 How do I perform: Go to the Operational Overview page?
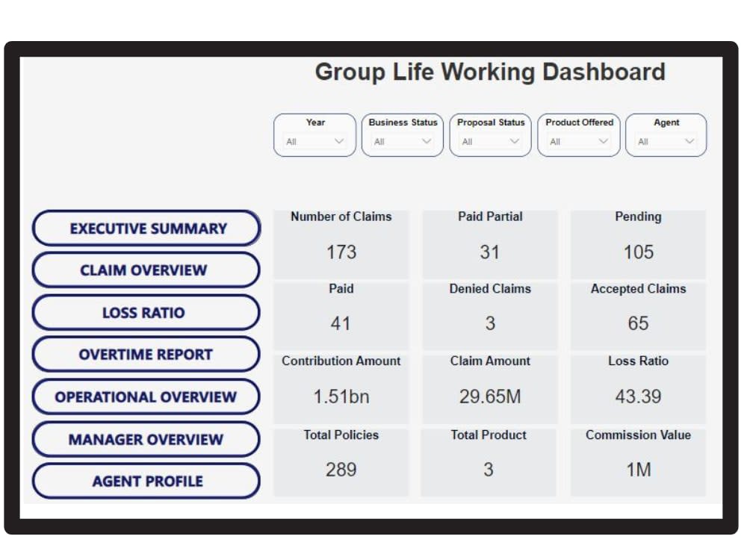pyautogui.click(x=146, y=396)
